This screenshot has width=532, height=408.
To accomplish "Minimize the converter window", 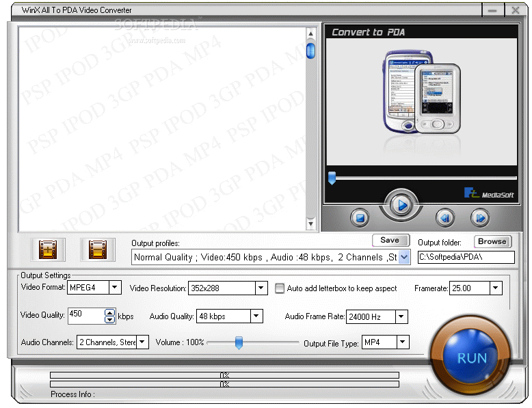I will click(492, 10).
